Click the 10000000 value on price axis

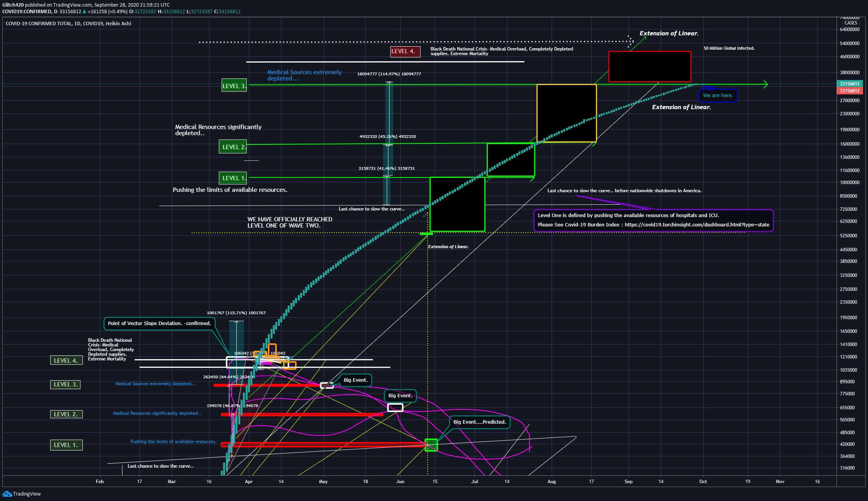(x=849, y=183)
